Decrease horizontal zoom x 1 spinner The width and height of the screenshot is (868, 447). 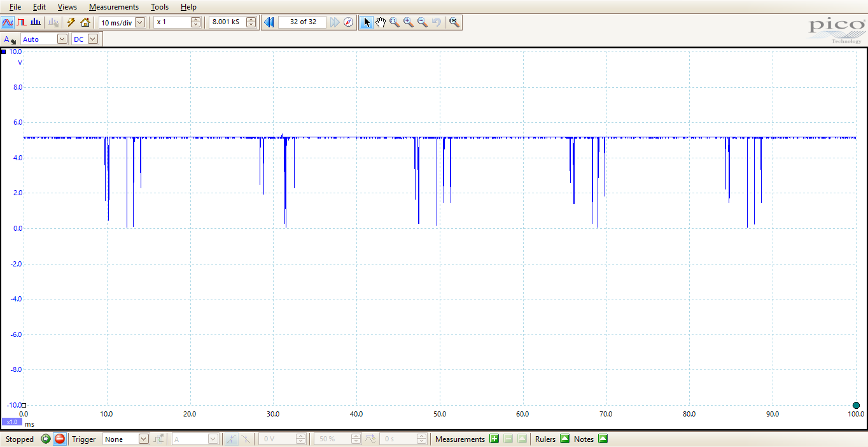click(195, 25)
